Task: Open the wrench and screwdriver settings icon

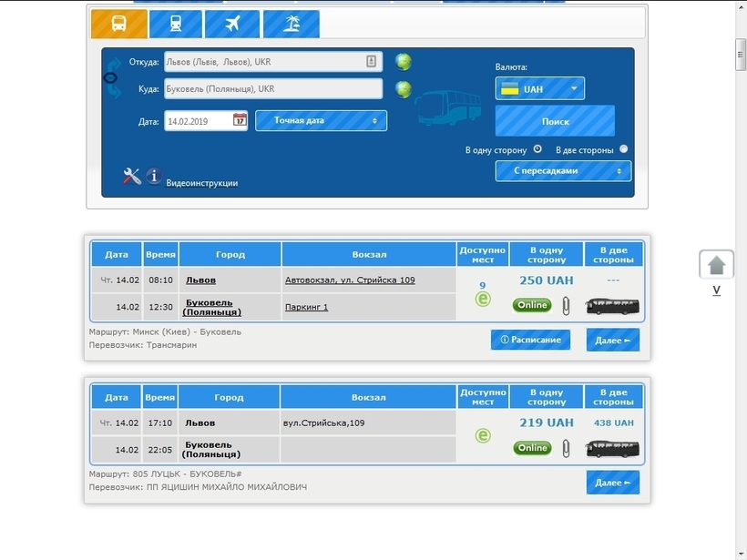Action: tap(131, 176)
